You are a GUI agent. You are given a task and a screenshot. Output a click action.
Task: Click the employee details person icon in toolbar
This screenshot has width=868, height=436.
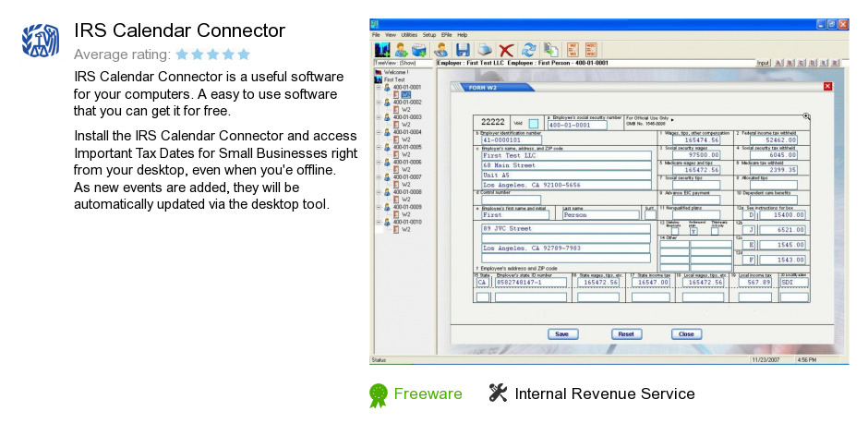441,50
